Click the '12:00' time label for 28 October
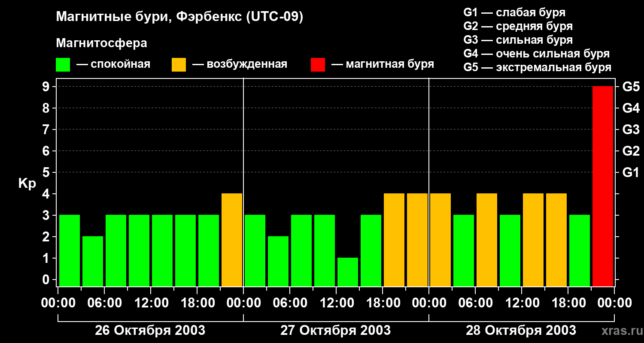The image size is (644, 343). tap(522, 303)
